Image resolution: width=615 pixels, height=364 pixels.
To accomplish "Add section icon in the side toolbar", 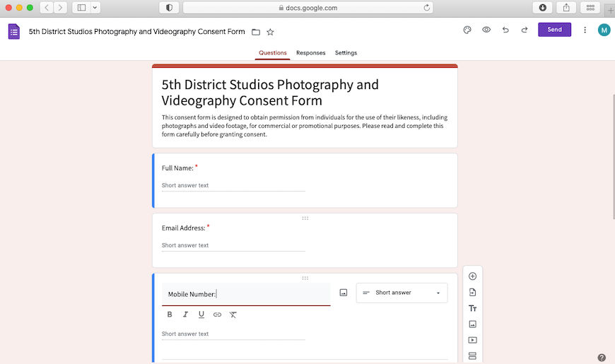I will click(x=473, y=356).
